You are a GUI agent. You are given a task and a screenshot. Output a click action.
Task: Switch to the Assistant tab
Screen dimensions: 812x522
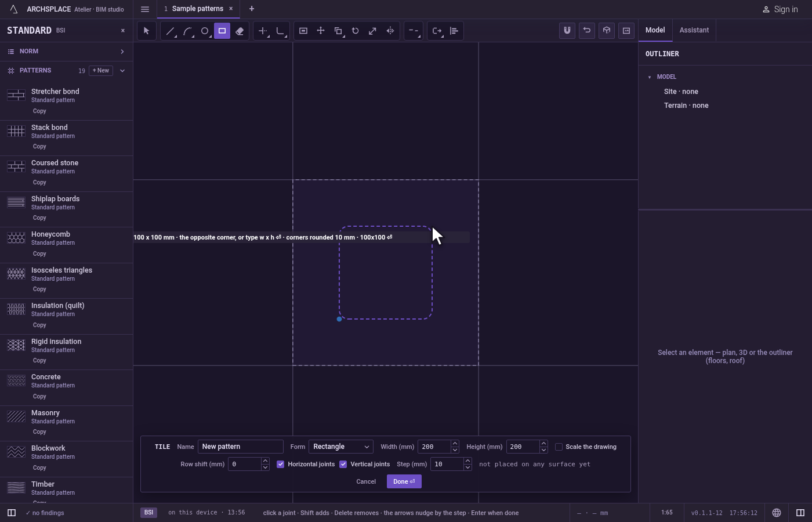pyautogui.click(x=694, y=30)
